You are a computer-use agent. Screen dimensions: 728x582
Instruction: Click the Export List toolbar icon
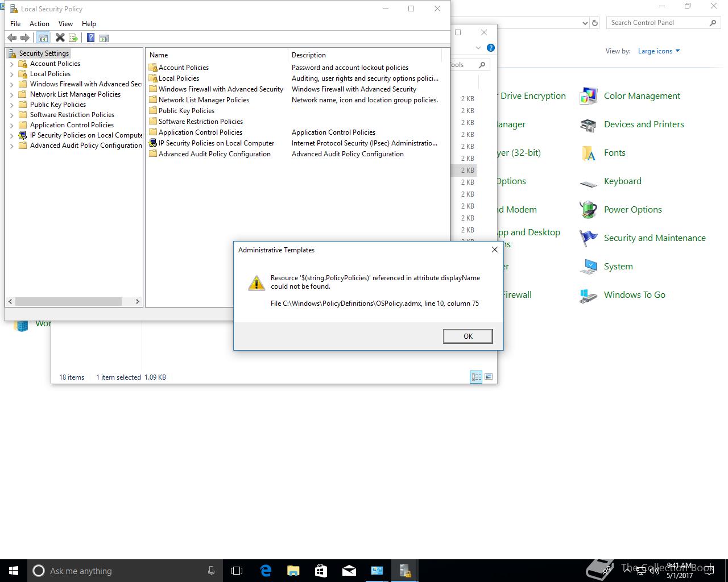click(x=73, y=38)
